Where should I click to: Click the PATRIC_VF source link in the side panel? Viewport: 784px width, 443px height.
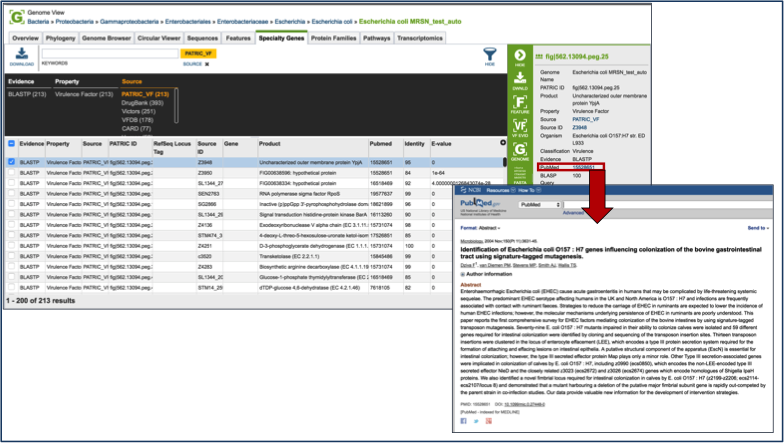[x=586, y=120]
